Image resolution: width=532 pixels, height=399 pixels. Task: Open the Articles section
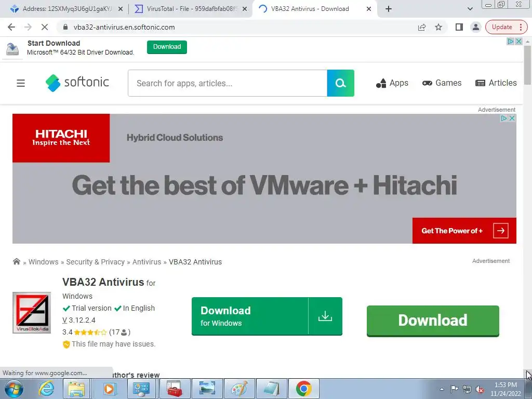pyautogui.click(x=496, y=83)
